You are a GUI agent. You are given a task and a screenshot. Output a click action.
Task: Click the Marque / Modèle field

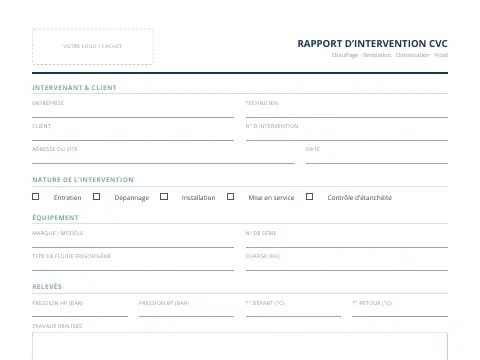click(133, 242)
